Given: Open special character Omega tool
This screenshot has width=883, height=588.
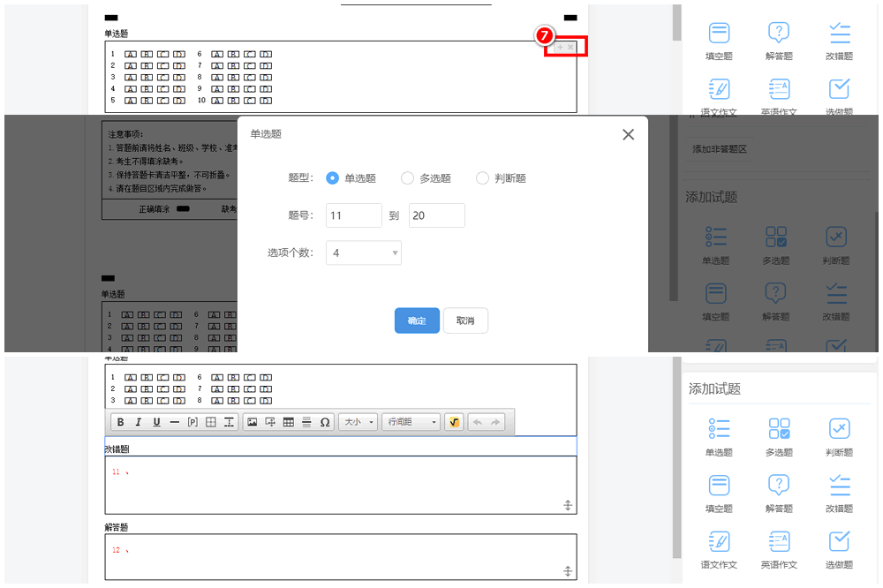Looking at the screenshot, I should (325, 422).
